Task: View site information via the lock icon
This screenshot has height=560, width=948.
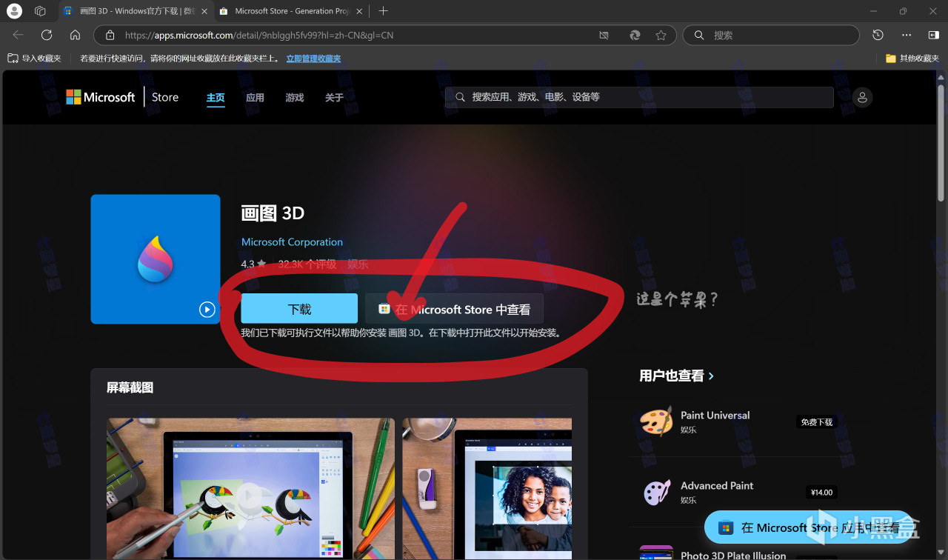Action: point(110,35)
